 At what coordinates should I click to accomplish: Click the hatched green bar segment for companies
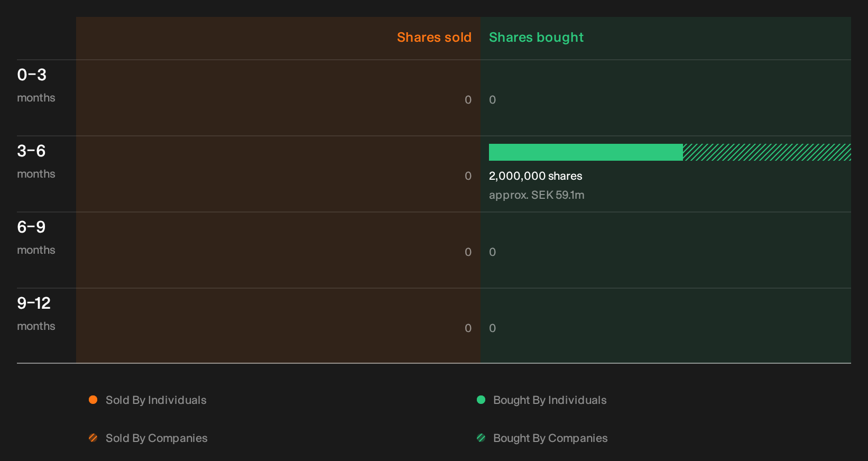pyautogui.click(x=767, y=152)
